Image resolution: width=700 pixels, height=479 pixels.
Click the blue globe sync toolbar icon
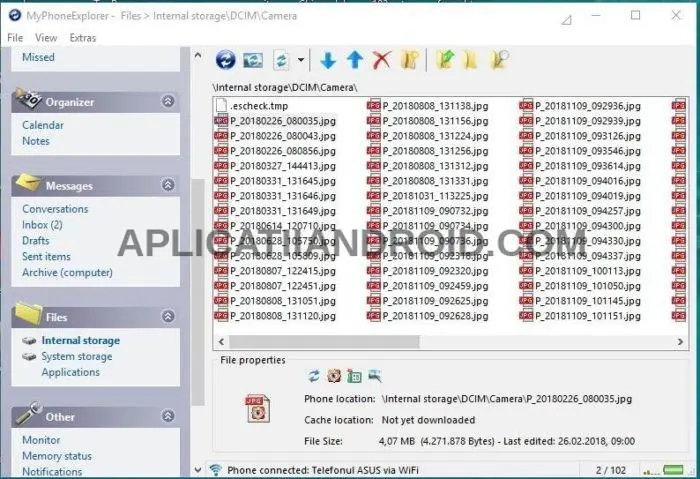[x=225, y=59]
